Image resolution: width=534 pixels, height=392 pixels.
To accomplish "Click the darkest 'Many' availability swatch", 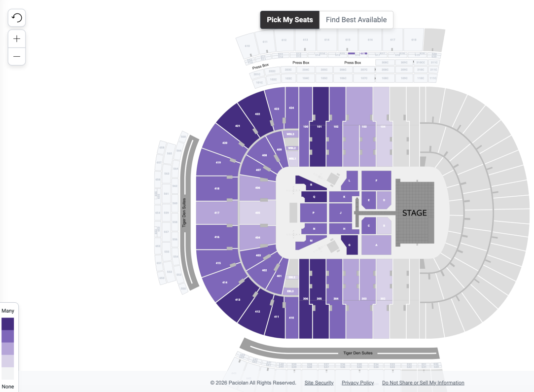I will tap(8, 324).
